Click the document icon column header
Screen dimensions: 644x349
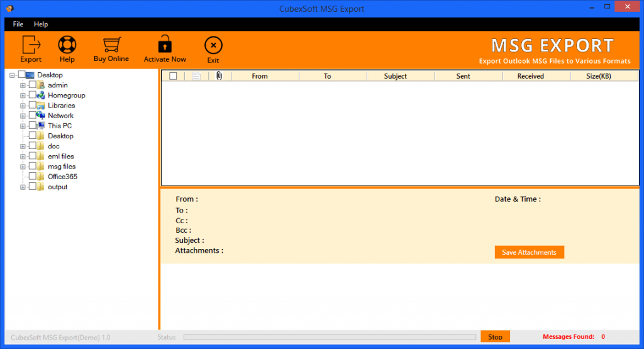click(196, 76)
